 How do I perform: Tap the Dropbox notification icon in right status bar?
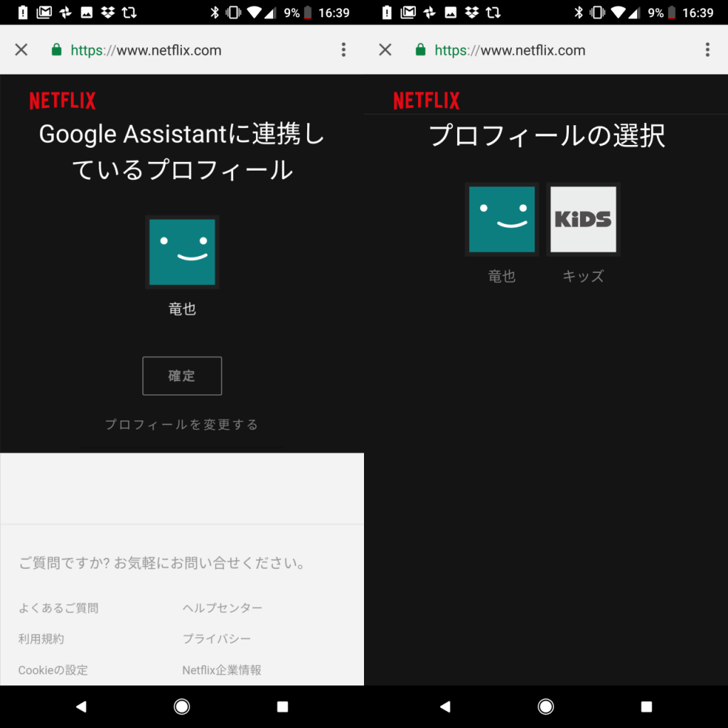[x=472, y=12]
